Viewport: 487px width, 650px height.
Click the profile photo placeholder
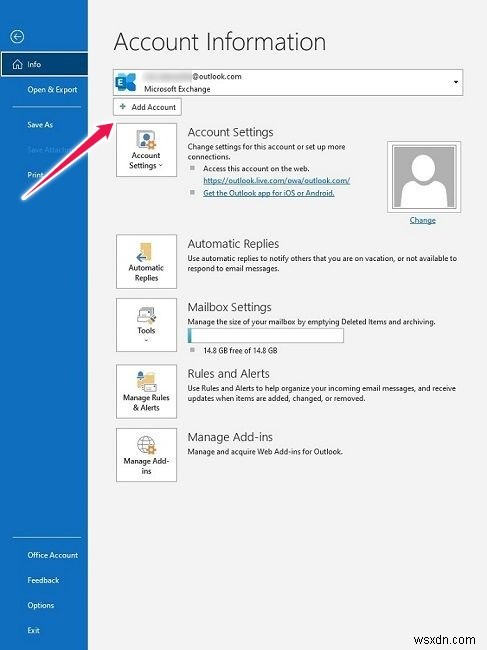[424, 177]
